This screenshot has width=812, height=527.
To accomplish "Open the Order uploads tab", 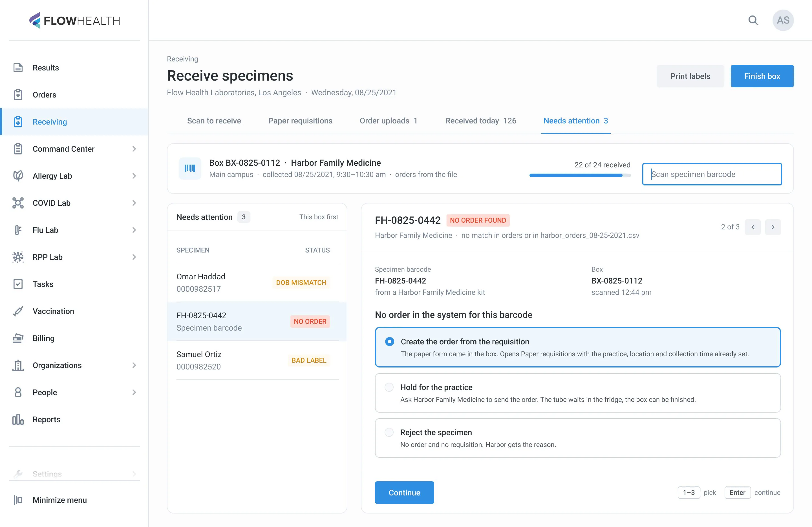I will (388, 121).
